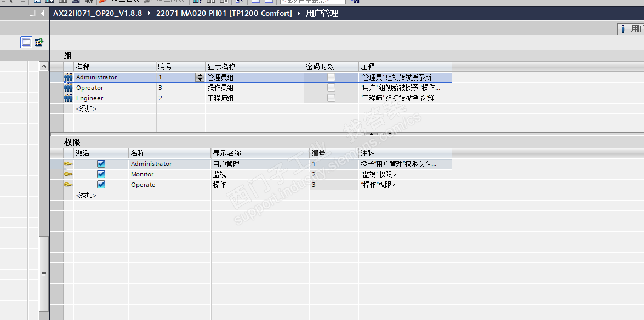
Task: Select the Operate permission name cell
Action: click(170, 185)
